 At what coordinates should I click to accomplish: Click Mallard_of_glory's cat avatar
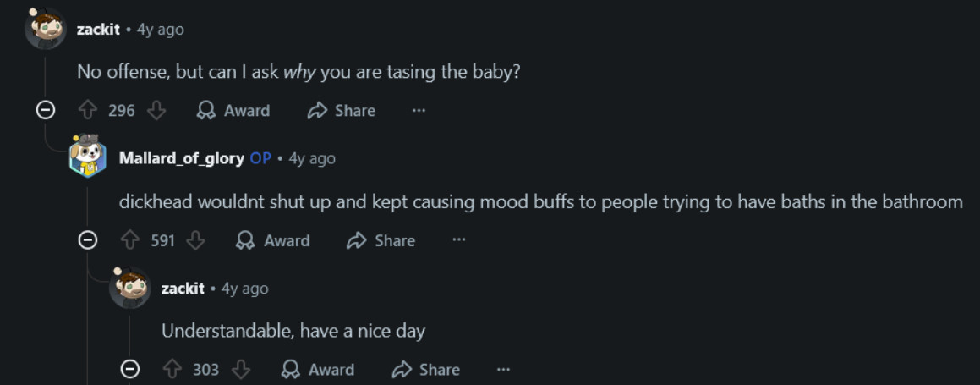(88, 157)
